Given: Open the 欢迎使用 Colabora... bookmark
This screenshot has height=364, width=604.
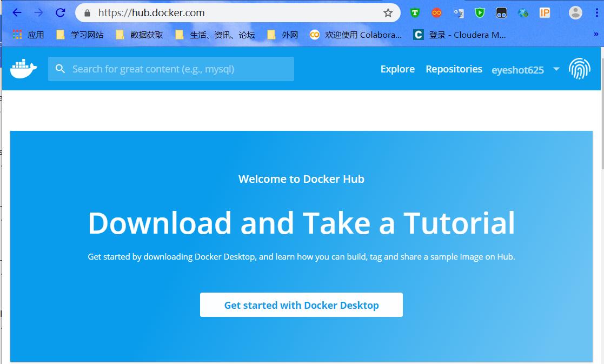Looking at the screenshot, I should tap(356, 35).
